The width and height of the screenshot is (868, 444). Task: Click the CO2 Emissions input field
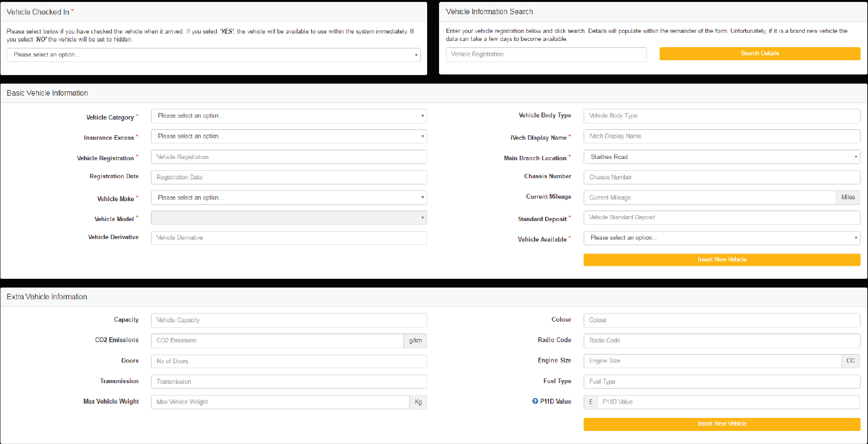click(277, 341)
